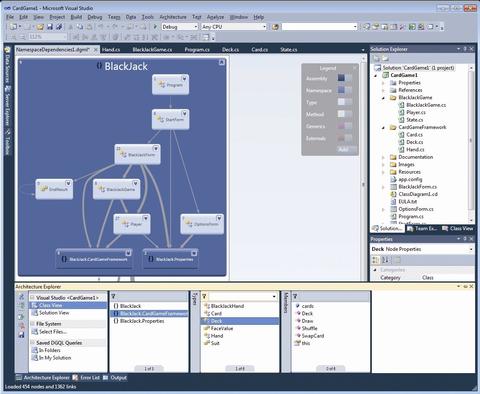Switch to the Output tab

pyautogui.click(x=115, y=378)
